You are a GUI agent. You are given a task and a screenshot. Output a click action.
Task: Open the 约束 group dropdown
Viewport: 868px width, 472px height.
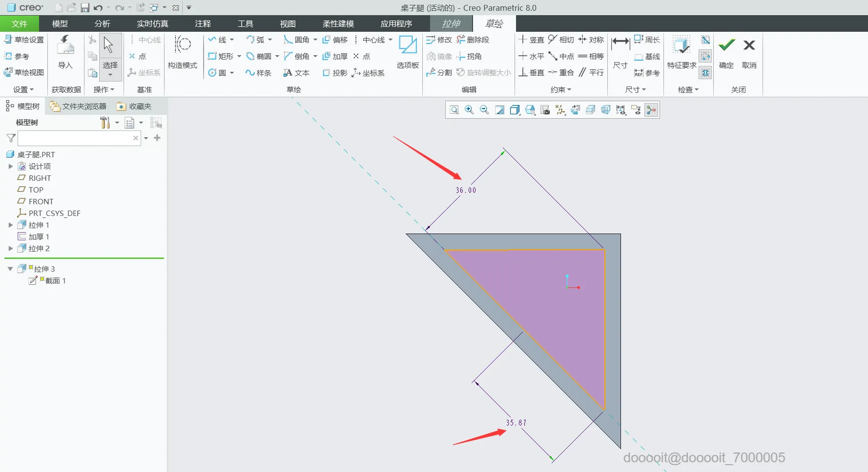coord(560,89)
